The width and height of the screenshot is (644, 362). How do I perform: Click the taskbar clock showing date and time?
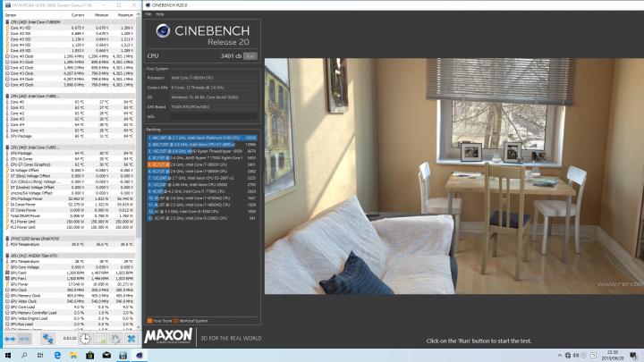tap(613, 356)
